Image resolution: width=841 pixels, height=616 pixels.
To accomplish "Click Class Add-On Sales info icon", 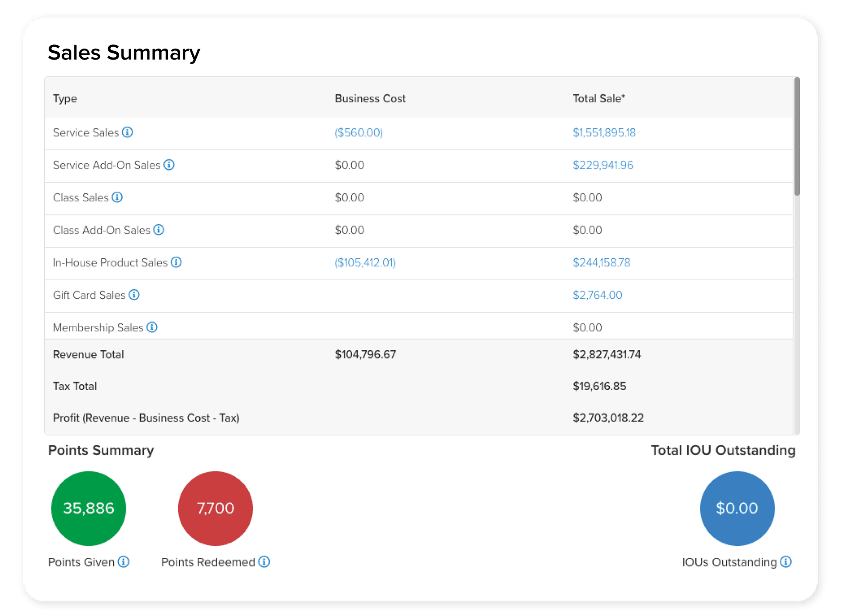I will 159,229.
